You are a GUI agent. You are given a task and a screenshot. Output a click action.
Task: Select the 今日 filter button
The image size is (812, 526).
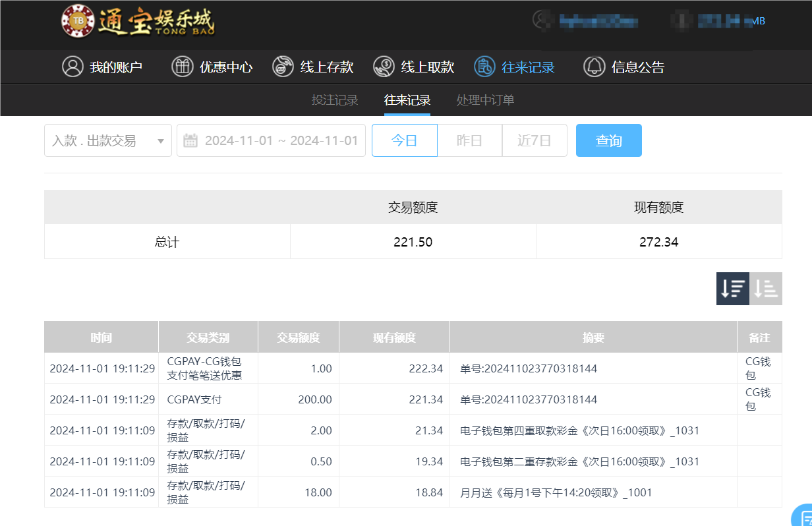click(404, 140)
